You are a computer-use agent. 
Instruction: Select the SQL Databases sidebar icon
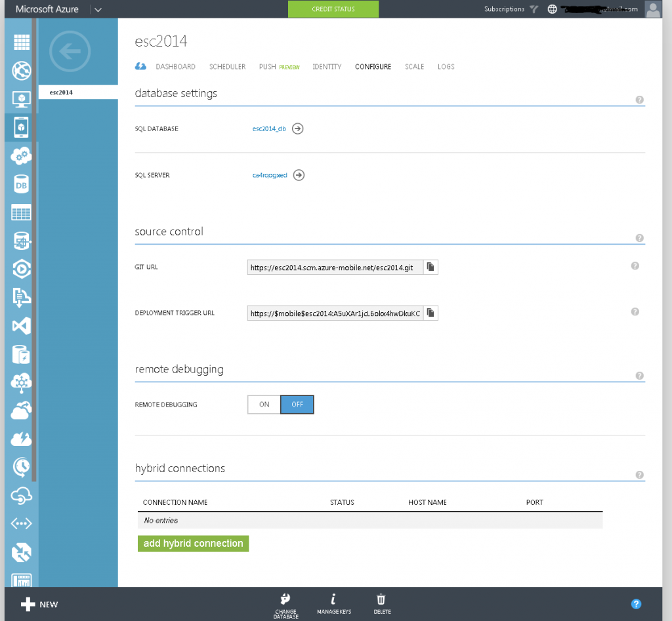coord(20,184)
